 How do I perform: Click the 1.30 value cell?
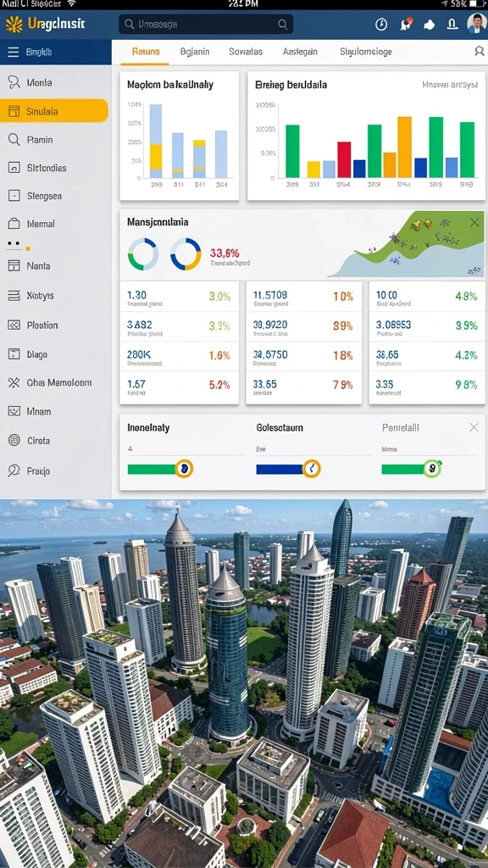coord(136,296)
